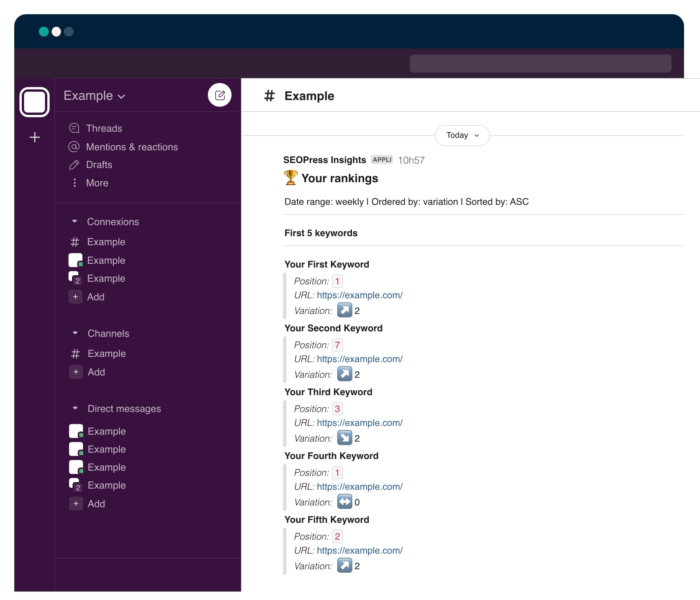Click the up arrow icon for First Keyword variation
Image resolution: width=700 pixels, height=600 pixels.
point(344,310)
